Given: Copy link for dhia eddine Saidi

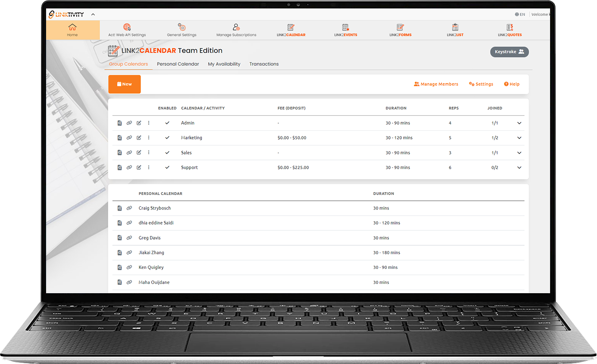Looking at the screenshot, I should [129, 223].
